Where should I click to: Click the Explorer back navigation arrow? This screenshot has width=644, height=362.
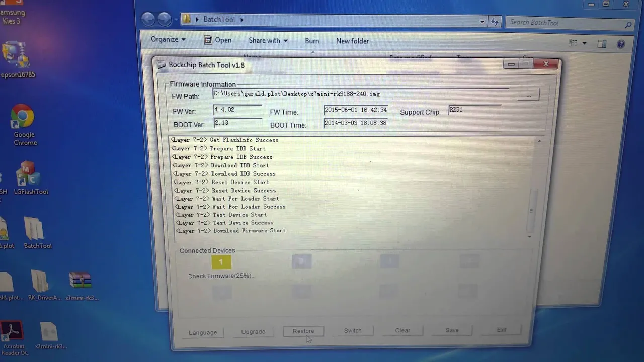[148, 19]
